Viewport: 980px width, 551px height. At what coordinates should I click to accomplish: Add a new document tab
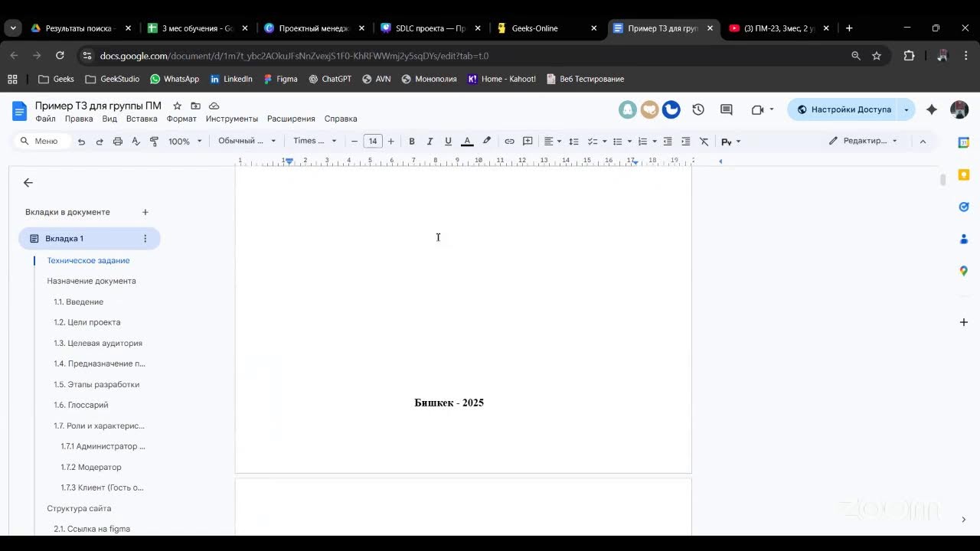(x=145, y=212)
